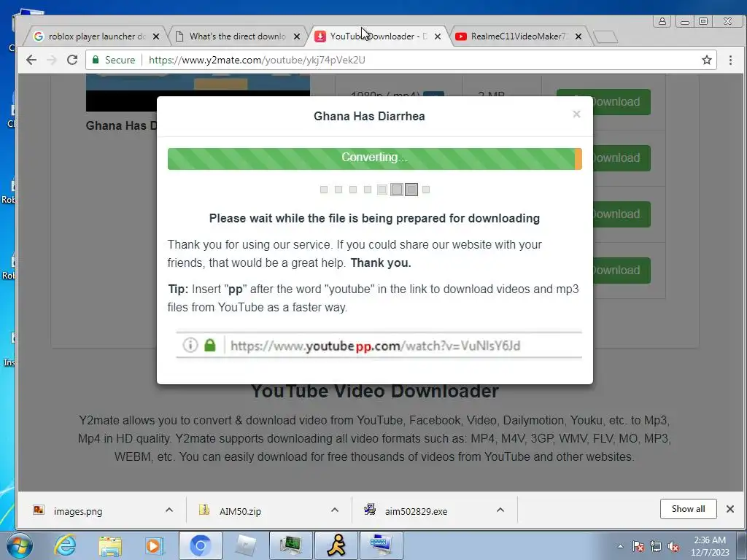Show hidden system tray icons
The height and width of the screenshot is (560, 747).
[x=620, y=546]
